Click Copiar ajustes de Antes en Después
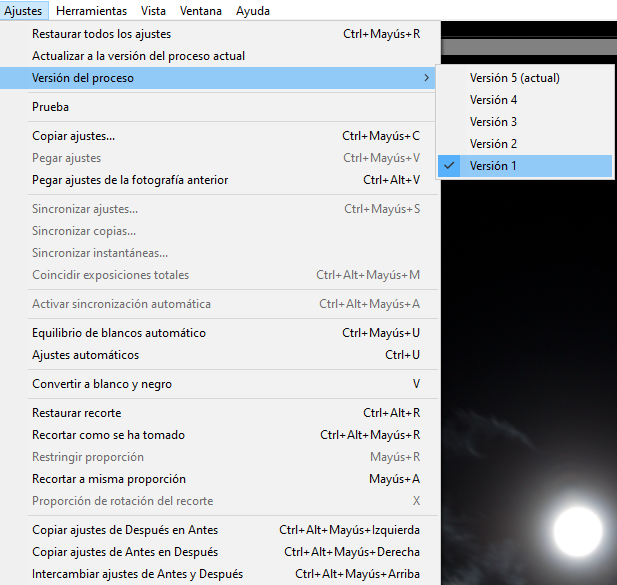 pyautogui.click(x=218, y=552)
